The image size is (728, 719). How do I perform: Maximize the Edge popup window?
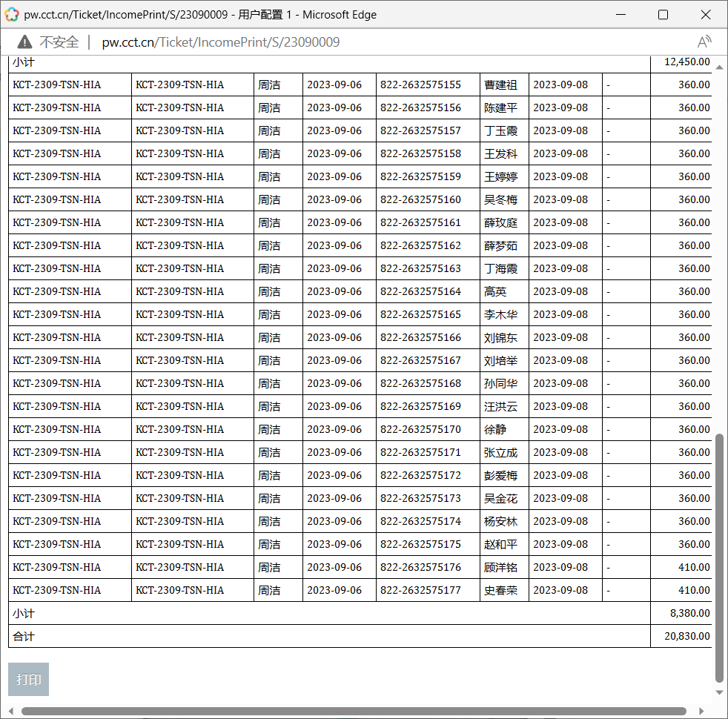click(x=663, y=15)
